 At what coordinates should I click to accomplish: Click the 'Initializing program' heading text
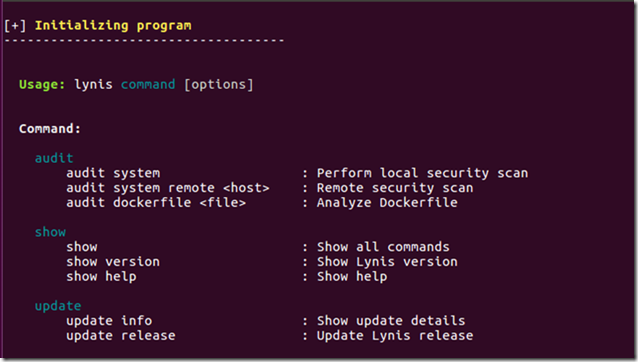(x=113, y=26)
